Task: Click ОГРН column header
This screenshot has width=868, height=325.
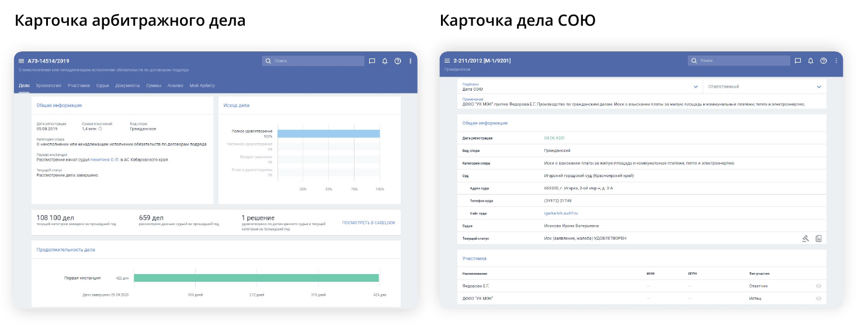Action: [693, 274]
